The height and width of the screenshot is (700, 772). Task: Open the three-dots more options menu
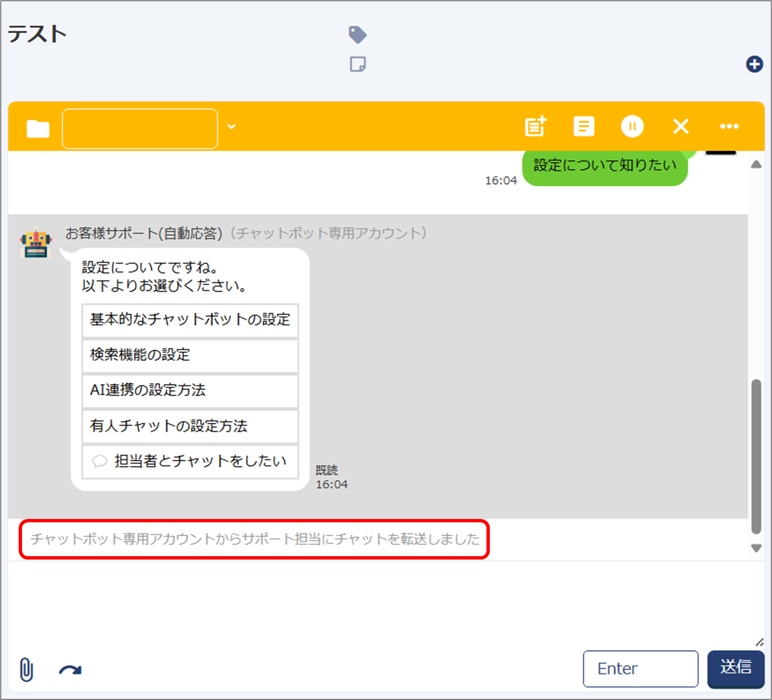729,126
